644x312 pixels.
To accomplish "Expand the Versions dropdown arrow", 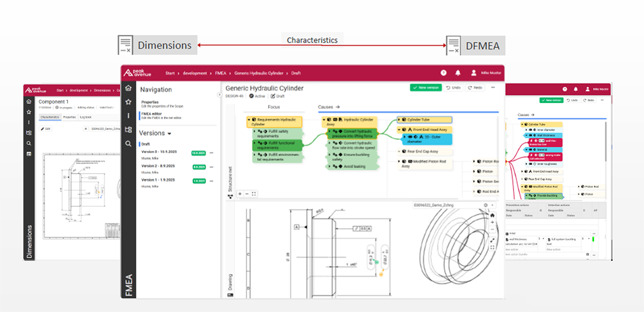I will pos(170,134).
